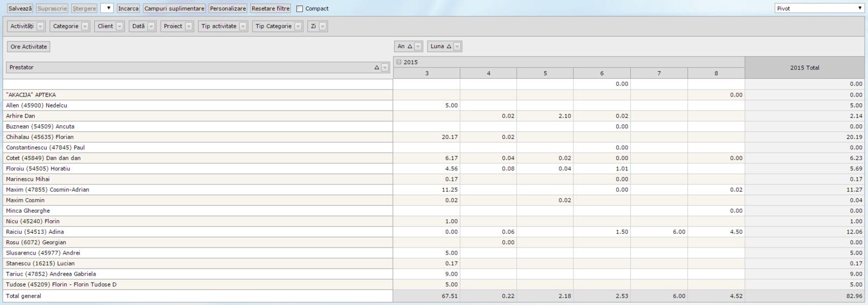
Task: Select the Ore Activitate data field
Action: [29, 47]
